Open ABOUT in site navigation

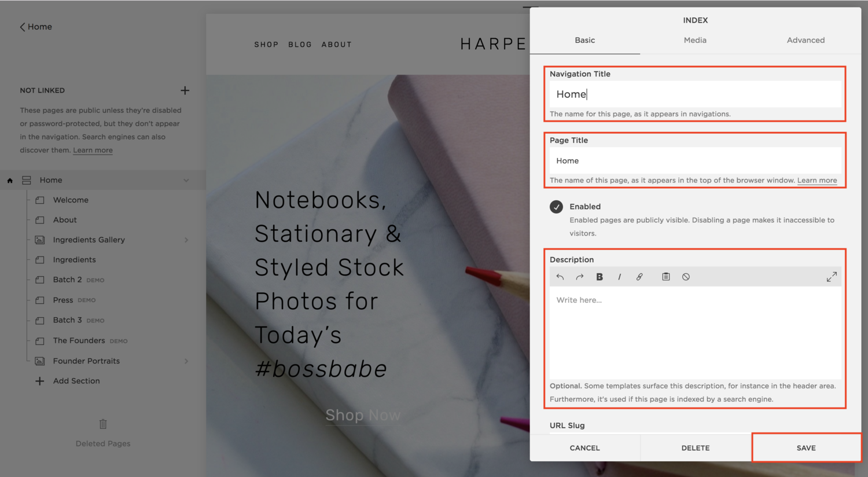pyautogui.click(x=336, y=45)
